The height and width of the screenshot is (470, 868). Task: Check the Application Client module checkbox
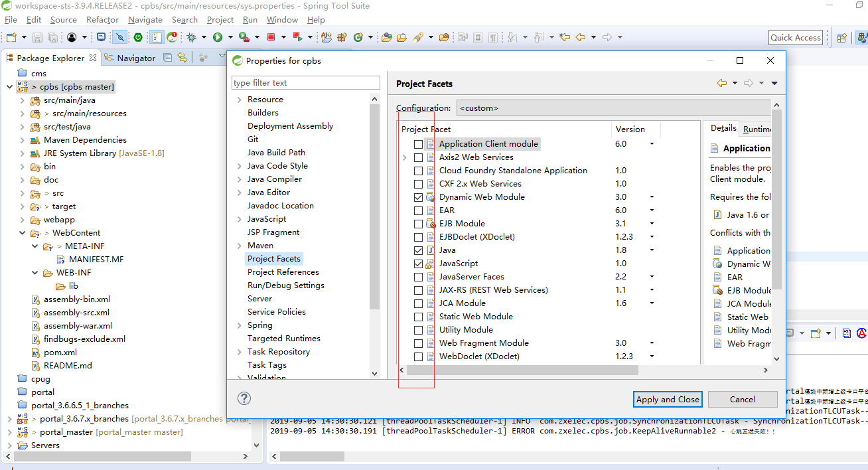[x=418, y=144]
